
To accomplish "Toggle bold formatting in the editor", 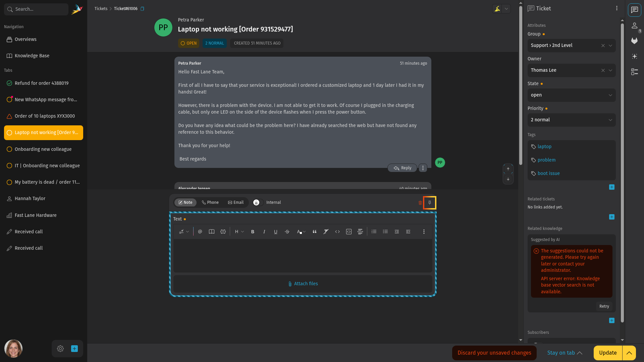I will (253, 232).
